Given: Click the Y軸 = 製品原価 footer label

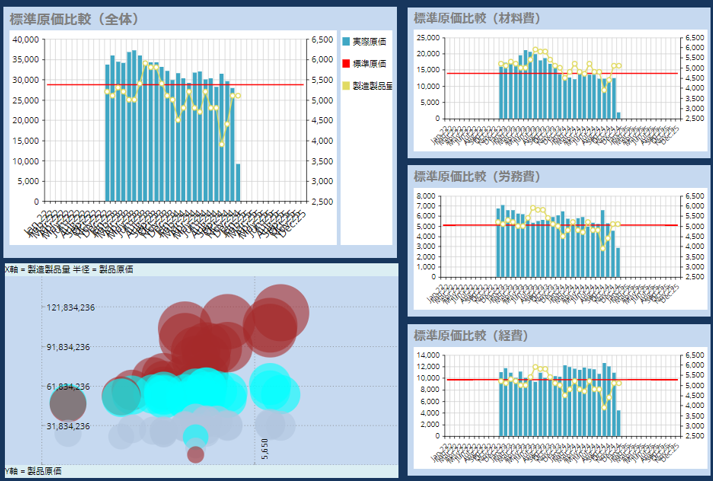Looking at the screenshot, I should click(33, 471).
